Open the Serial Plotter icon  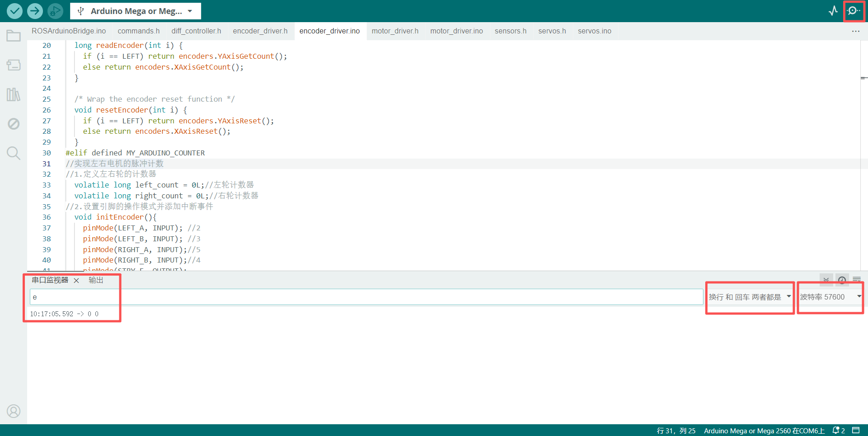point(833,11)
